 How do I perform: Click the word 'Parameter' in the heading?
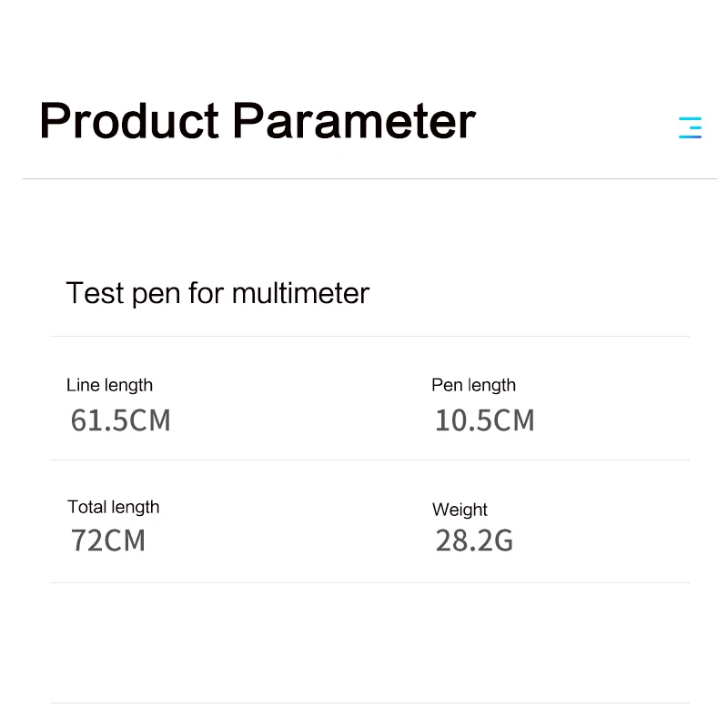point(354,122)
